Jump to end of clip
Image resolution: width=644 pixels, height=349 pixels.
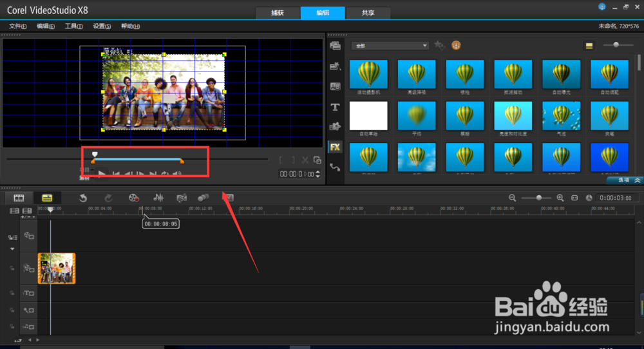[153, 174]
